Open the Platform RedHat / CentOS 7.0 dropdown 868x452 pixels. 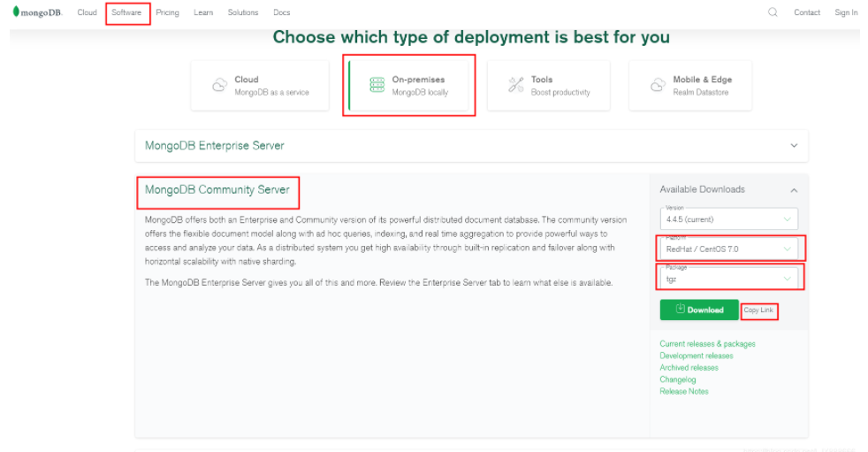728,249
